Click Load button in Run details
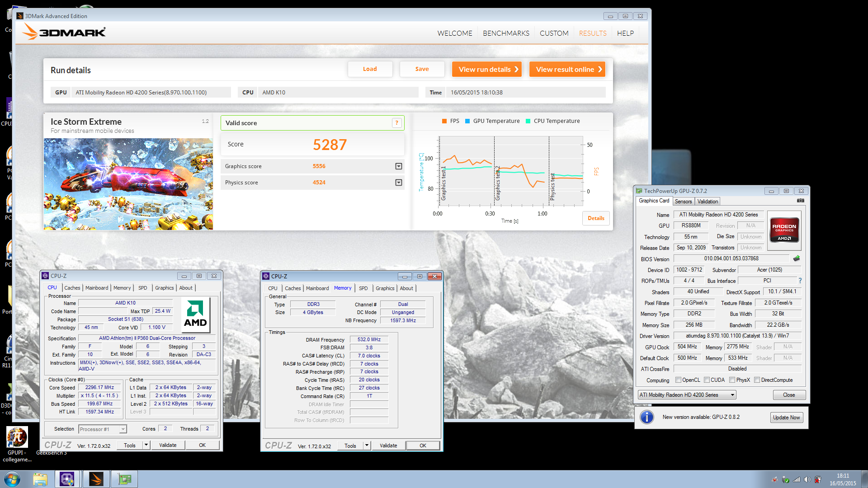Viewport: 868px width, 488px height. tap(370, 69)
